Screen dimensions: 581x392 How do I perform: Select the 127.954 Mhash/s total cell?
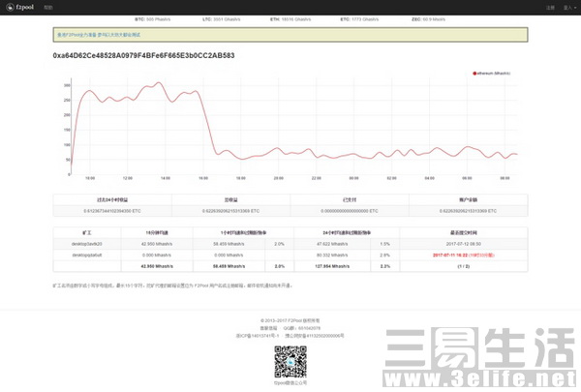tap(332, 266)
